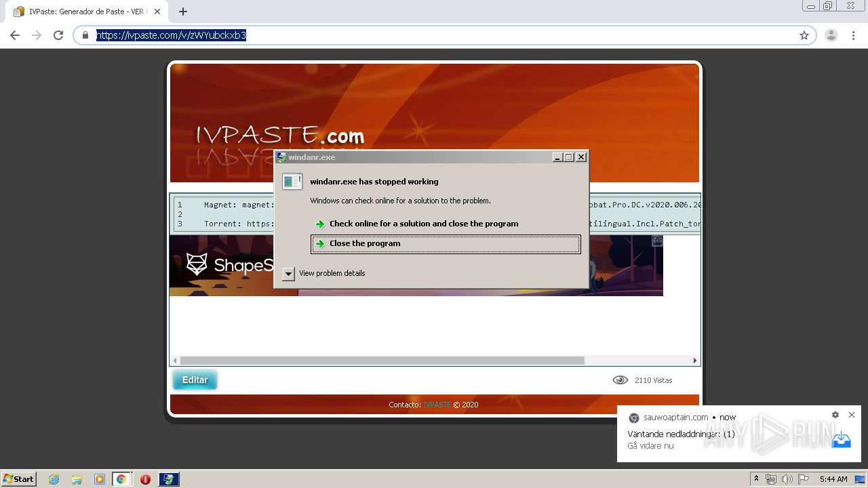Open a new browser tab
Screen dimensions: 868x488
(183, 12)
